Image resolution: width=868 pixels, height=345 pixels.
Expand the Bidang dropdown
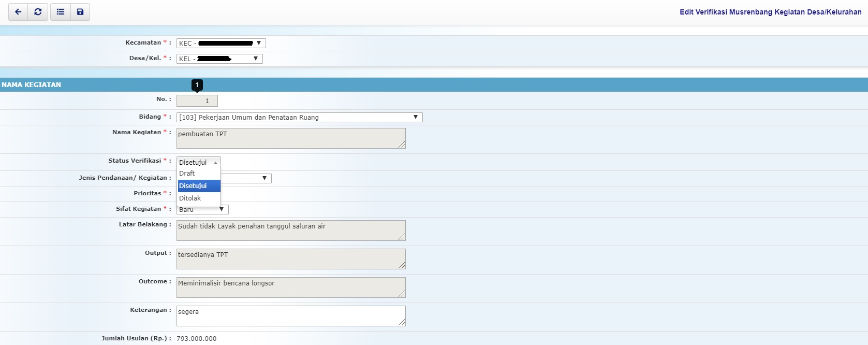[x=299, y=118]
